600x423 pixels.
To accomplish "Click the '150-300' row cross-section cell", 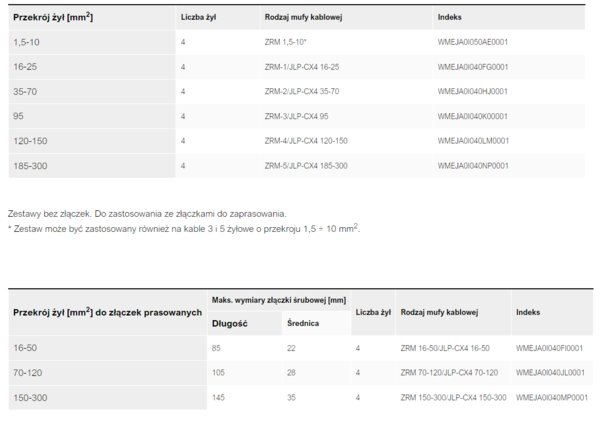I will [108, 398].
